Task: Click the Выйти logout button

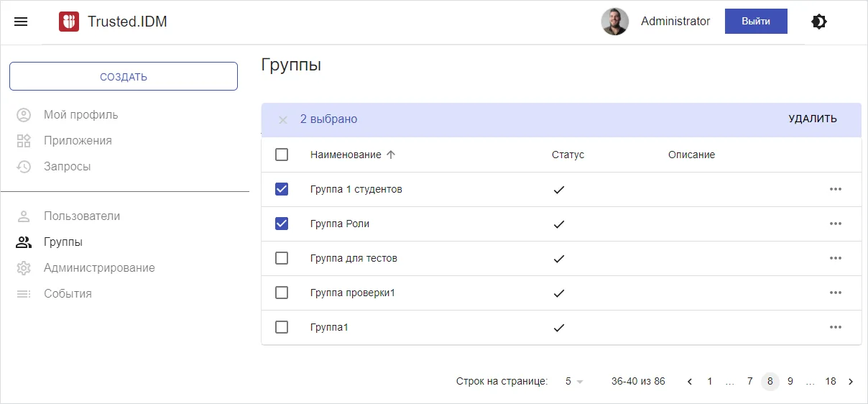Action: tap(756, 22)
